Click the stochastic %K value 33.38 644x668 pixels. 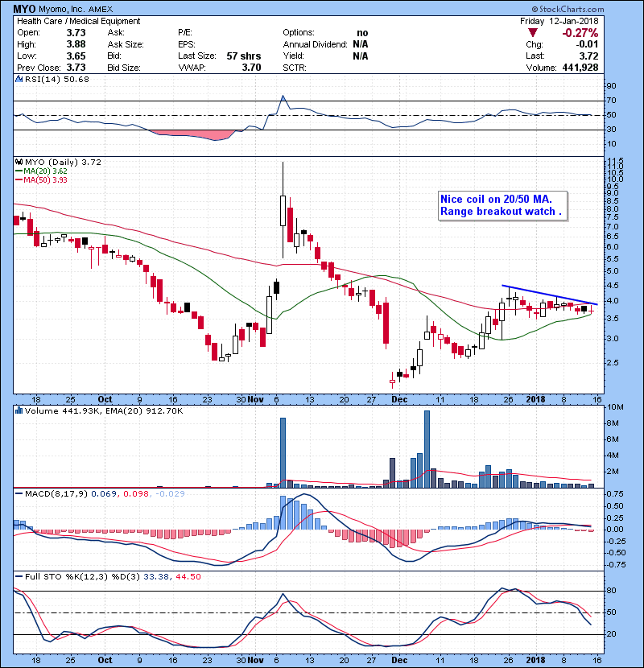click(x=156, y=576)
